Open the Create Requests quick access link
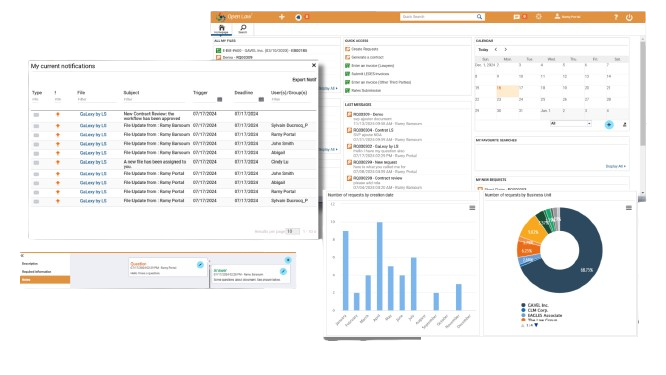Screen dimensions: 666x375 click(364, 49)
